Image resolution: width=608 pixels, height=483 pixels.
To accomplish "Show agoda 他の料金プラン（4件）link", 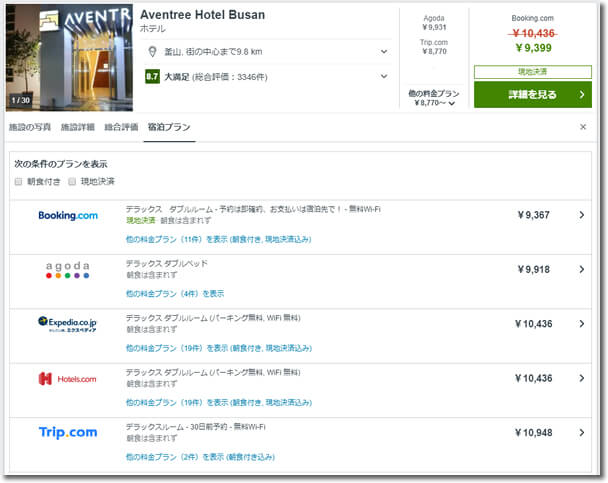I will coord(175,293).
